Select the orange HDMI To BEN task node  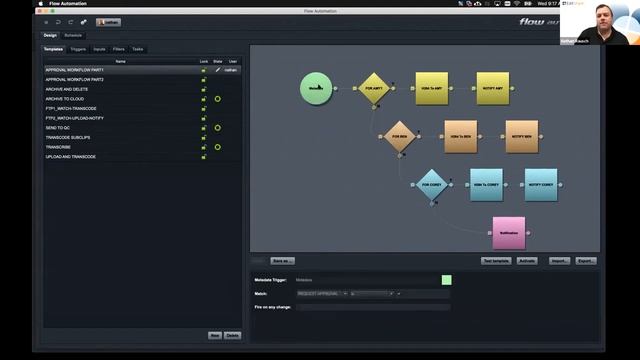coord(460,136)
